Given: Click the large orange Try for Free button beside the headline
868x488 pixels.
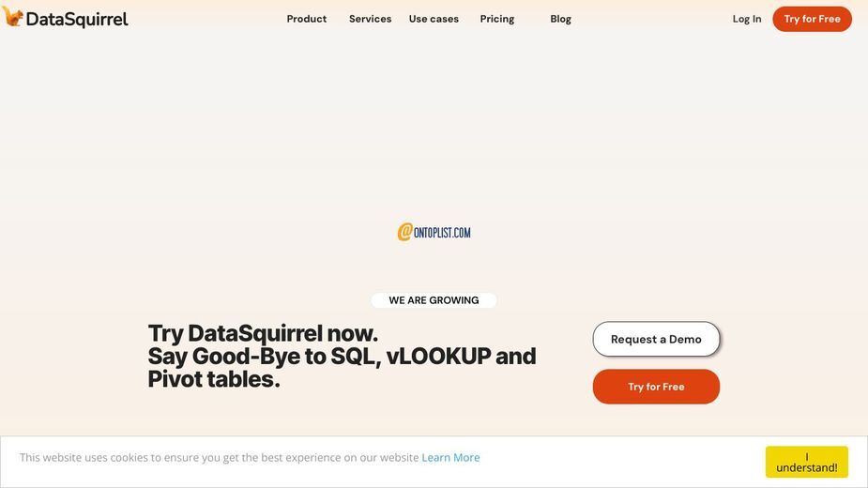Looking at the screenshot, I should click(656, 387).
